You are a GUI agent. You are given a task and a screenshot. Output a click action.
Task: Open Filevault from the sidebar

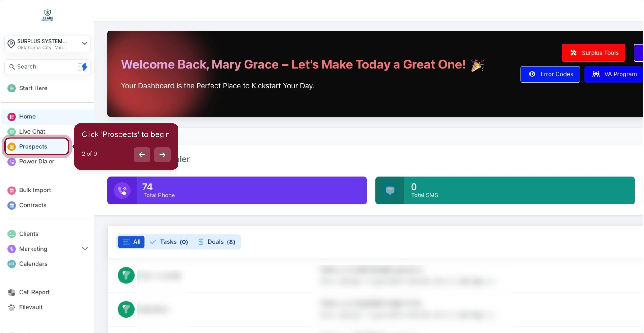31,307
